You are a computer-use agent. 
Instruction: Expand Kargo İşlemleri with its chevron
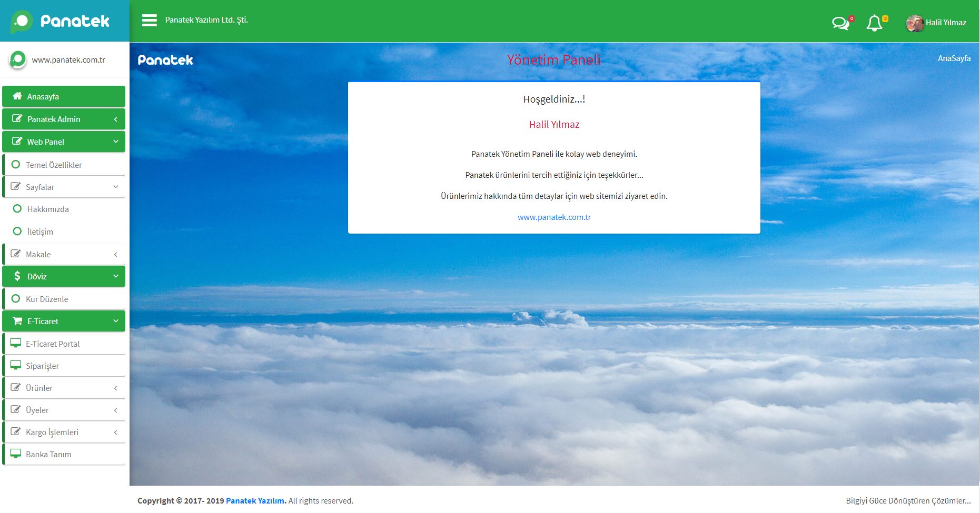116,432
